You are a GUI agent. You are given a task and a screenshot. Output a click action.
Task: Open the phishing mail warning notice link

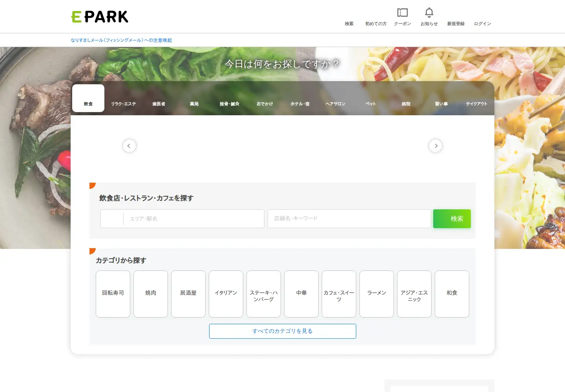click(121, 40)
